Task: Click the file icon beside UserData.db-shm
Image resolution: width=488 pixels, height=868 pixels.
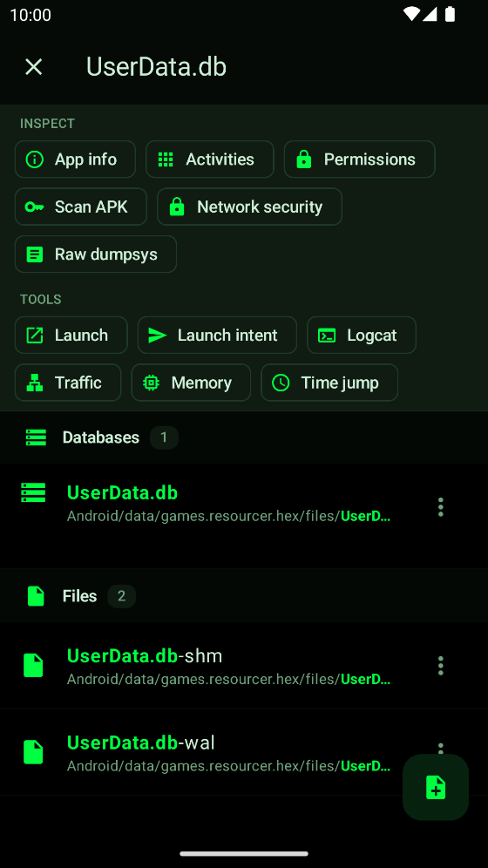Action: (x=33, y=666)
